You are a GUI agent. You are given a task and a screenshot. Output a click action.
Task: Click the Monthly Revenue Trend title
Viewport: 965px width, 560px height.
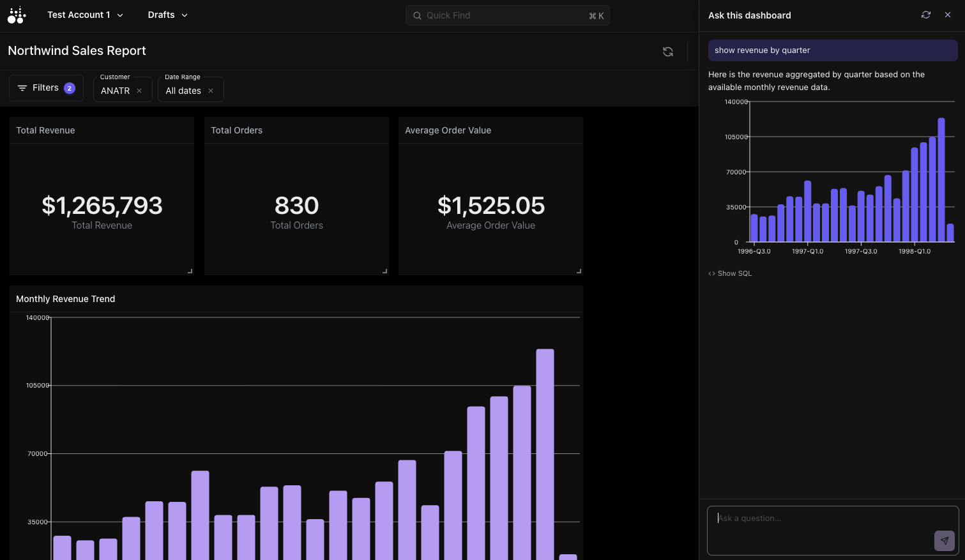[x=66, y=299]
